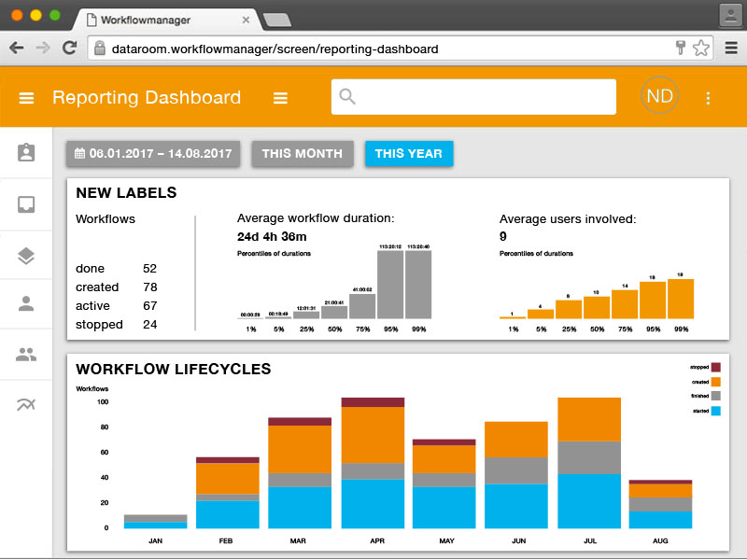Open the browser hamburger menu
The width and height of the screenshot is (747, 560).
(731, 49)
